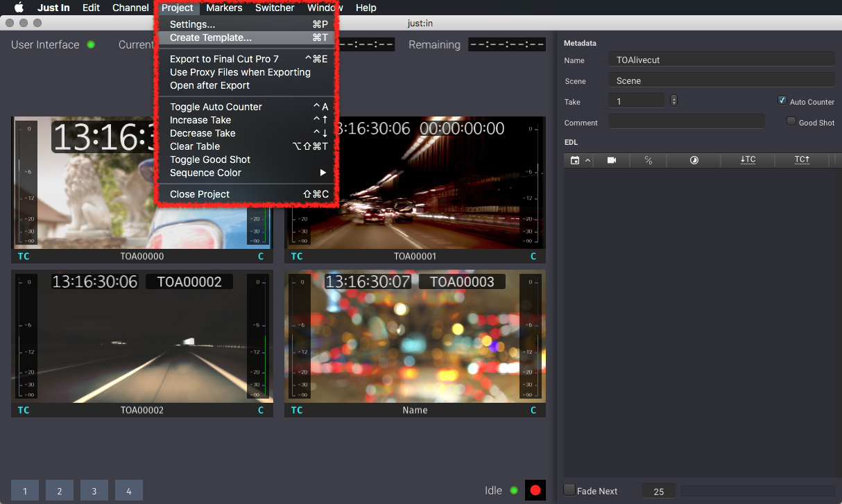Click the Name field containing TOAlivecut
This screenshot has width=842, height=504.
721,60
